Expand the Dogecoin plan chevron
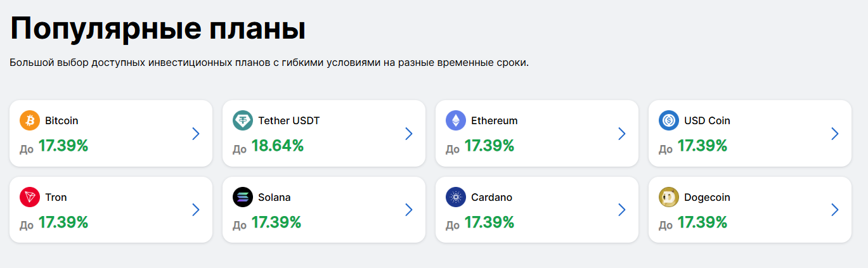Screen dimensions: 868x268 click(835, 210)
